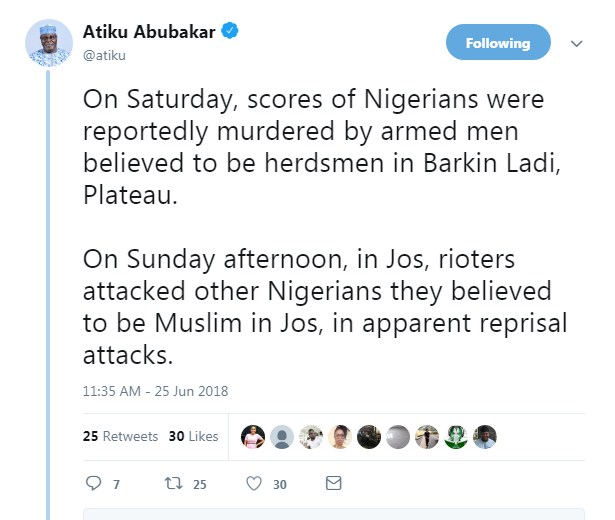Open the 25 Retweets list
The width and height of the screenshot is (615, 520).
120,437
